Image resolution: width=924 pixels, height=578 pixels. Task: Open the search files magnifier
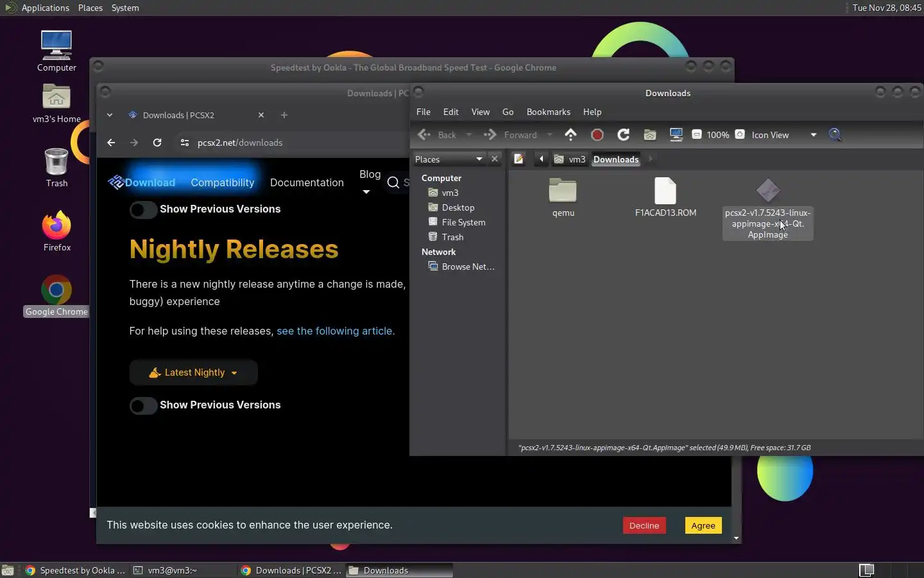835,134
